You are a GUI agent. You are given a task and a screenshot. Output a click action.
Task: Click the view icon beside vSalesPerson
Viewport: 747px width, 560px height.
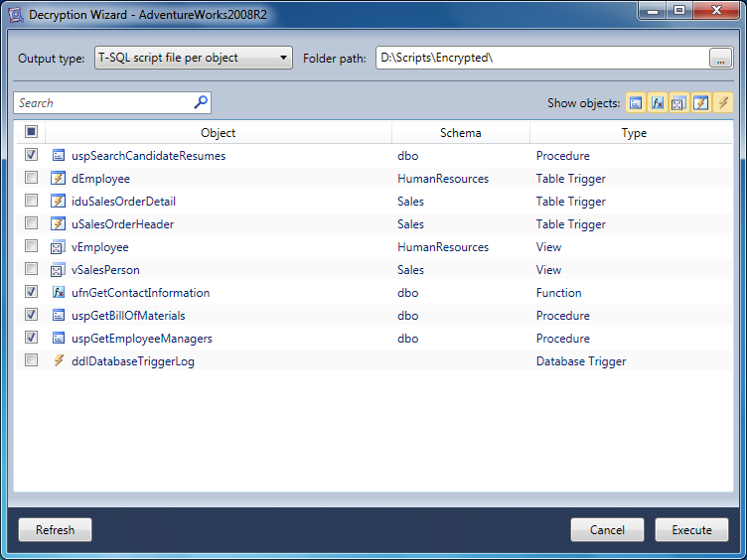59,269
